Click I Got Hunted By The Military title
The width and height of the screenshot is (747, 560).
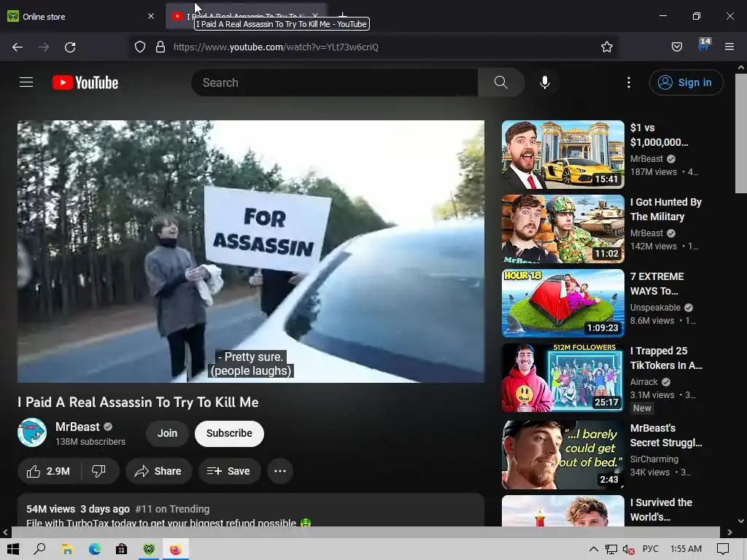click(665, 209)
